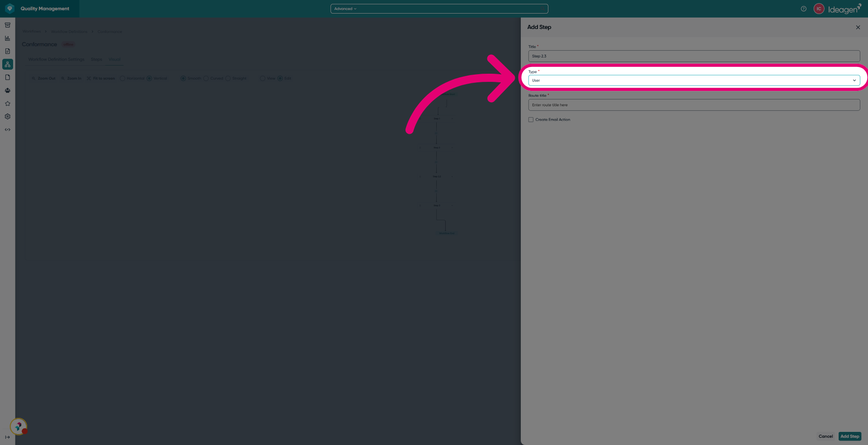Select the Straight edge radio
Screen dimensions: 868x445
click(228, 78)
